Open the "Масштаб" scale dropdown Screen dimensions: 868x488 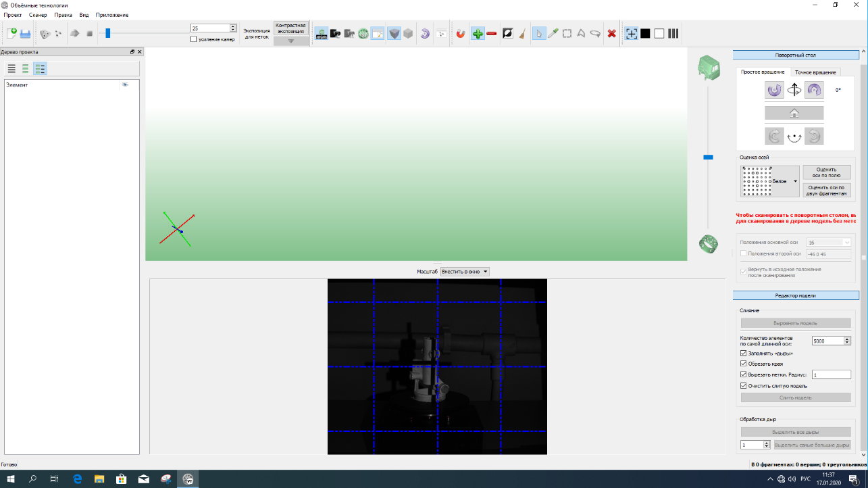(465, 272)
